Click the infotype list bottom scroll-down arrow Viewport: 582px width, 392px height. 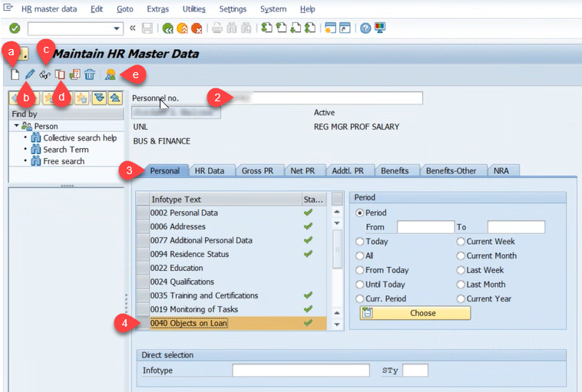coord(337,324)
